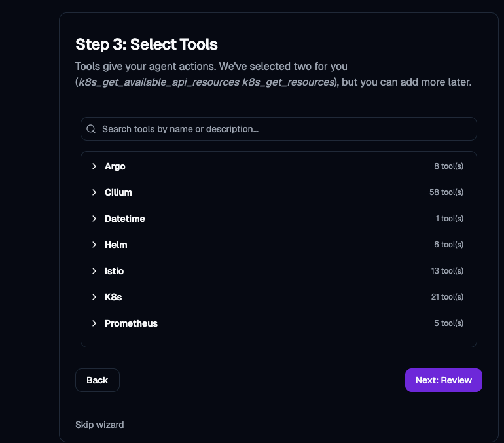Select the Argo category name
The image size is (504, 443).
[x=115, y=166]
